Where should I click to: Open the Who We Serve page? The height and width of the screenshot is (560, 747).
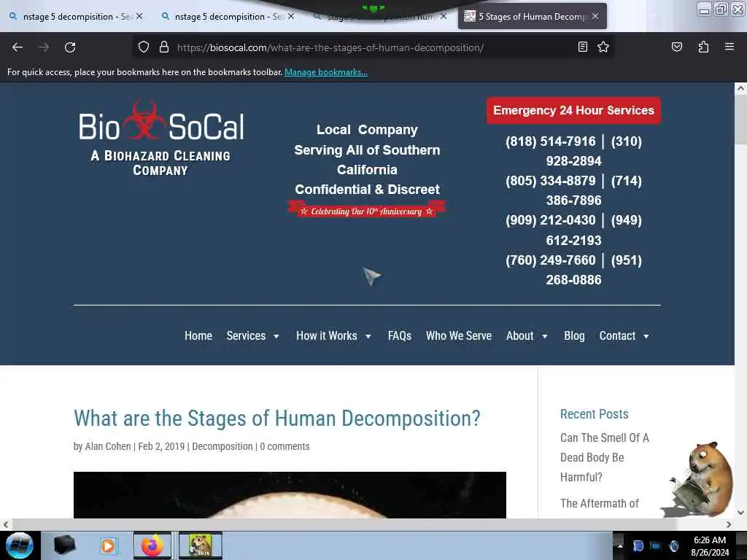(458, 335)
